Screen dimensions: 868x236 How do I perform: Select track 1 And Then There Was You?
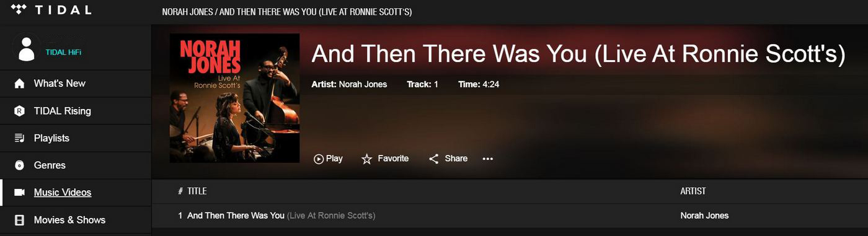(277, 216)
